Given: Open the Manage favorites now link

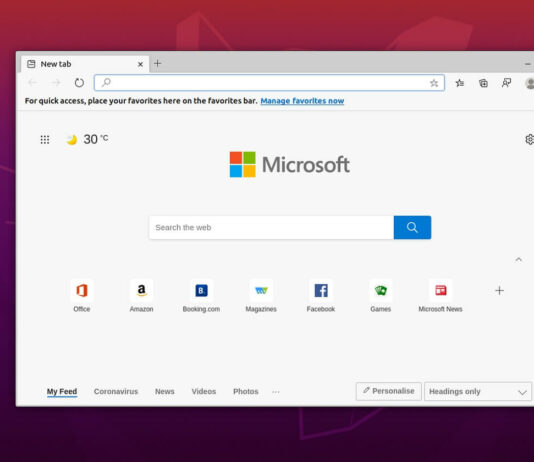Looking at the screenshot, I should 302,101.
